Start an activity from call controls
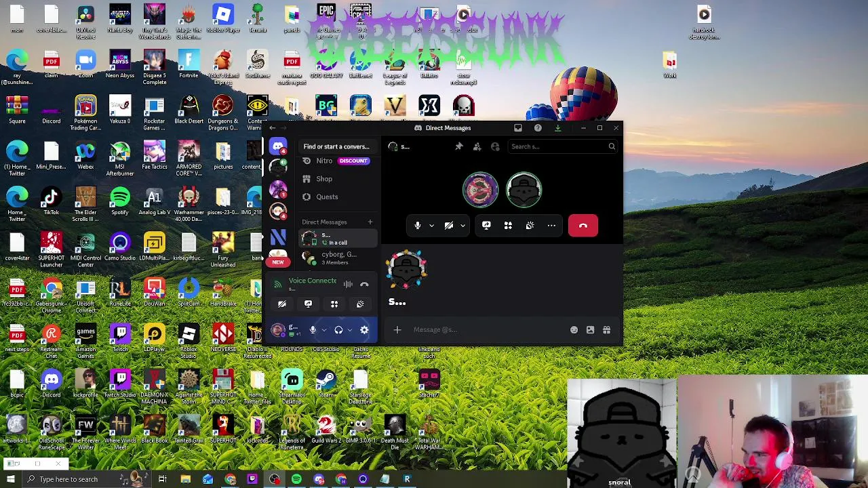 (508, 226)
